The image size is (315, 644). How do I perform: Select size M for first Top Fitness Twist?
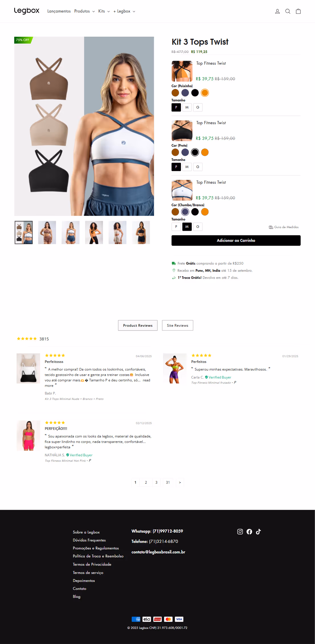tap(187, 107)
